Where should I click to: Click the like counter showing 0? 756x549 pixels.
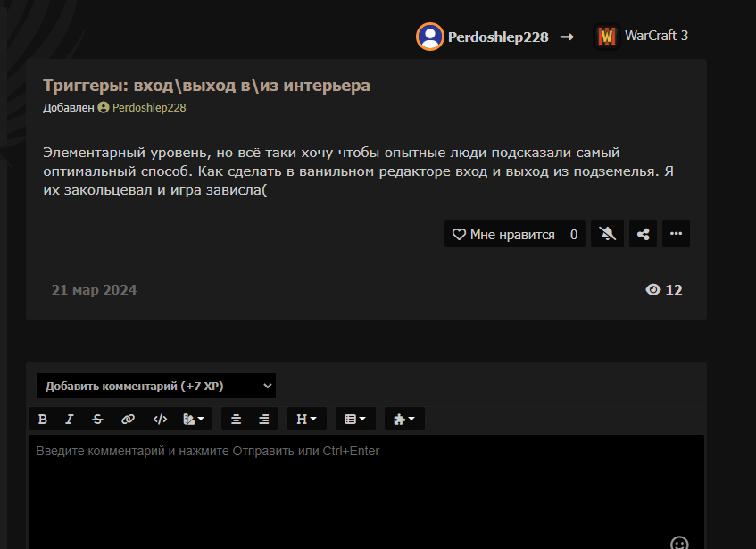tap(574, 234)
